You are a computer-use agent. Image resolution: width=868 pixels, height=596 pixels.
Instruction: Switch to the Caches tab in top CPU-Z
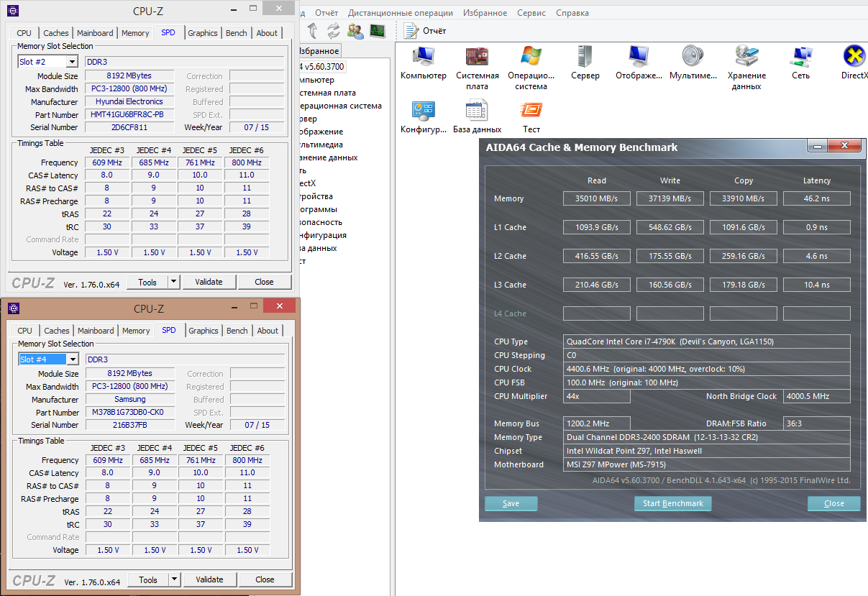pos(56,33)
